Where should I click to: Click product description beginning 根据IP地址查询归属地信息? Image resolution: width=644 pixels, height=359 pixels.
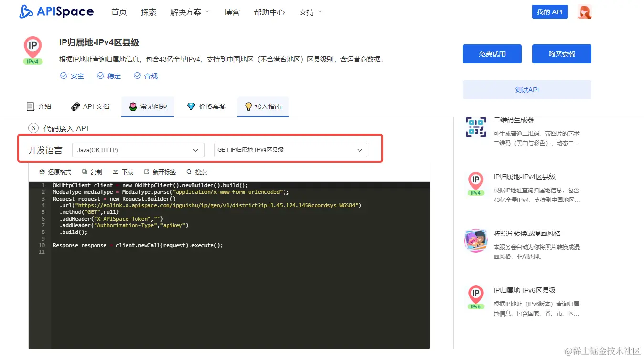(x=222, y=60)
